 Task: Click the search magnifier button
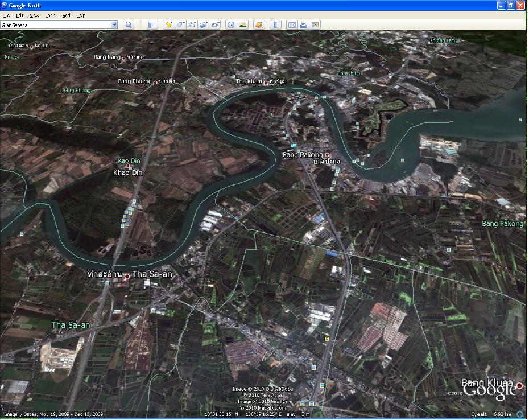pyautogui.click(x=129, y=24)
